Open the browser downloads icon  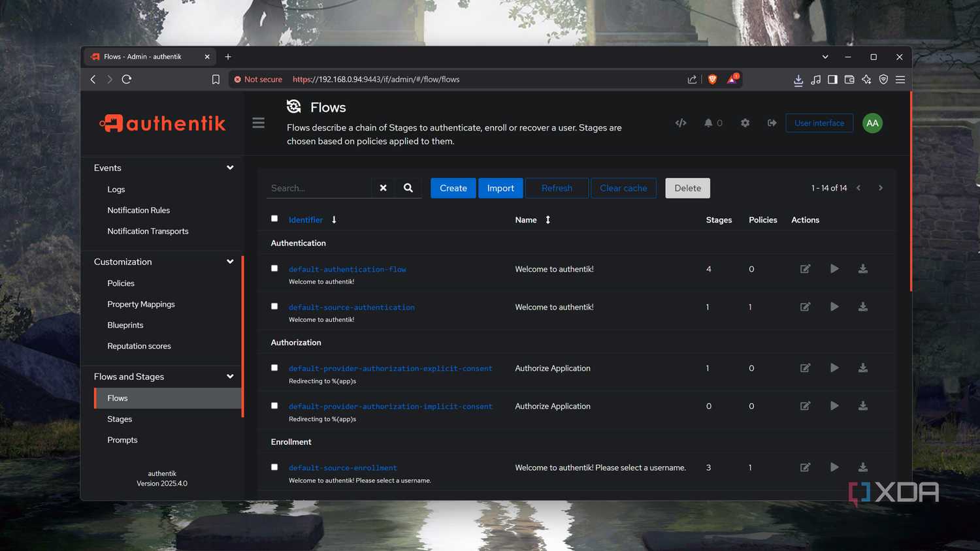798,79
